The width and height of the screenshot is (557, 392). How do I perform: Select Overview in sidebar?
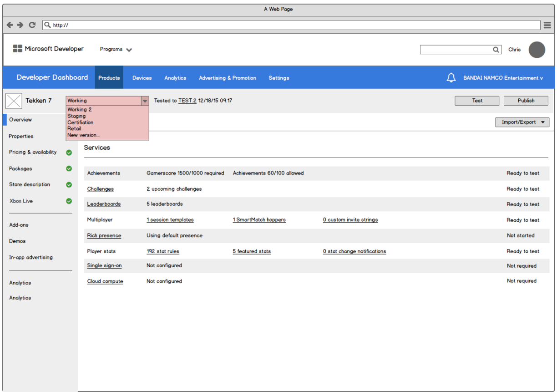(x=20, y=120)
